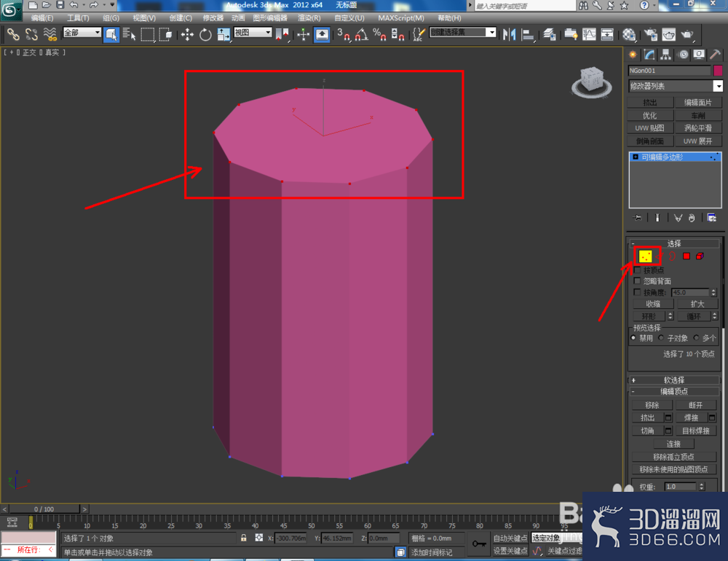The height and width of the screenshot is (561, 728).
Task: Click the NGon001 object name field
Action: [669, 71]
